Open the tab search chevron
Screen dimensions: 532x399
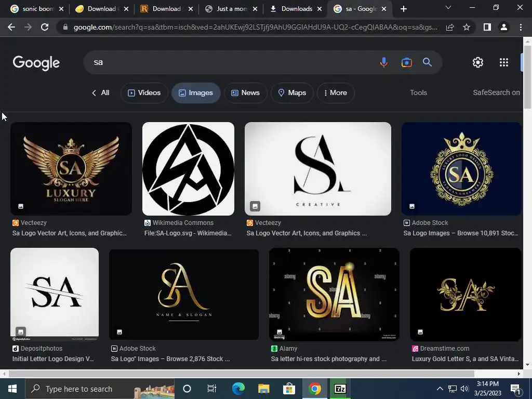[x=448, y=7]
